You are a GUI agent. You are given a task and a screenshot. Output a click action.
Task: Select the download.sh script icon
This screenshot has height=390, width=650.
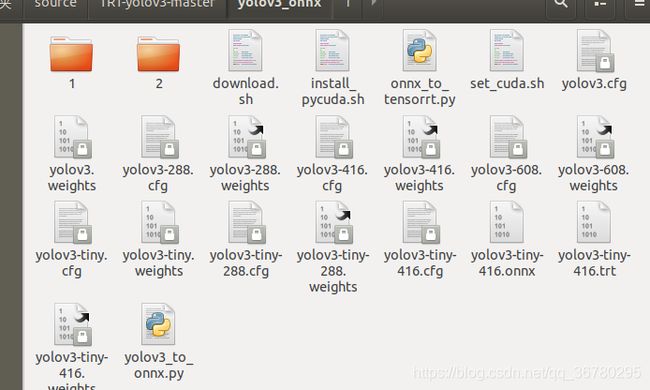point(245,50)
